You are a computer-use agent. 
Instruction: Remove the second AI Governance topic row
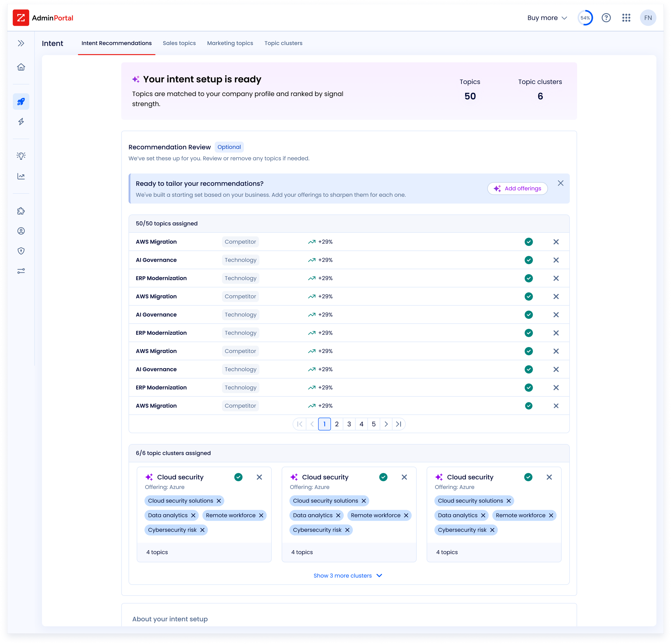556,315
